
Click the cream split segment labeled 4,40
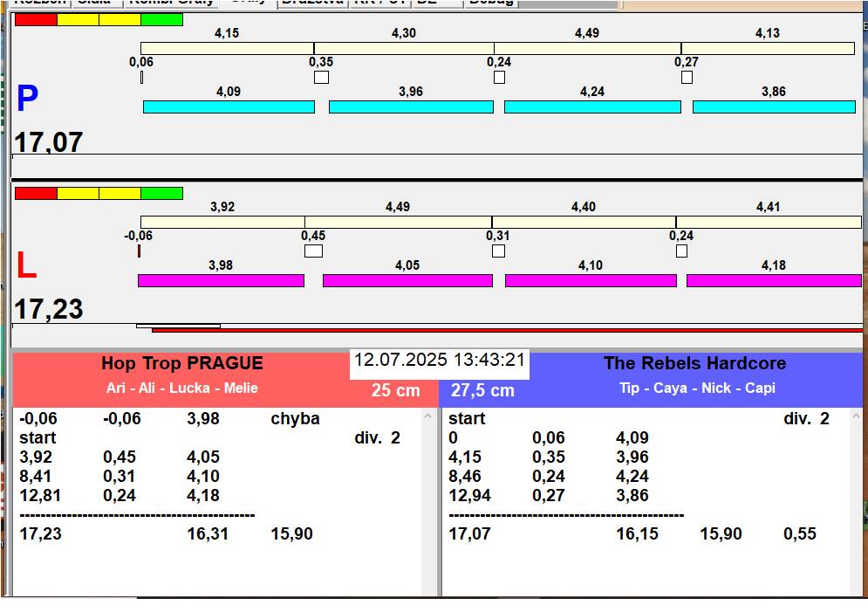[584, 222]
